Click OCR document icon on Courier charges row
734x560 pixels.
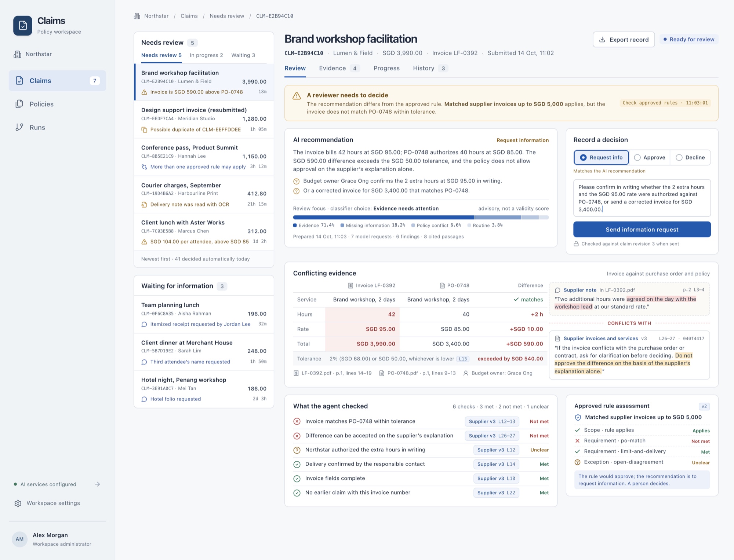144,205
